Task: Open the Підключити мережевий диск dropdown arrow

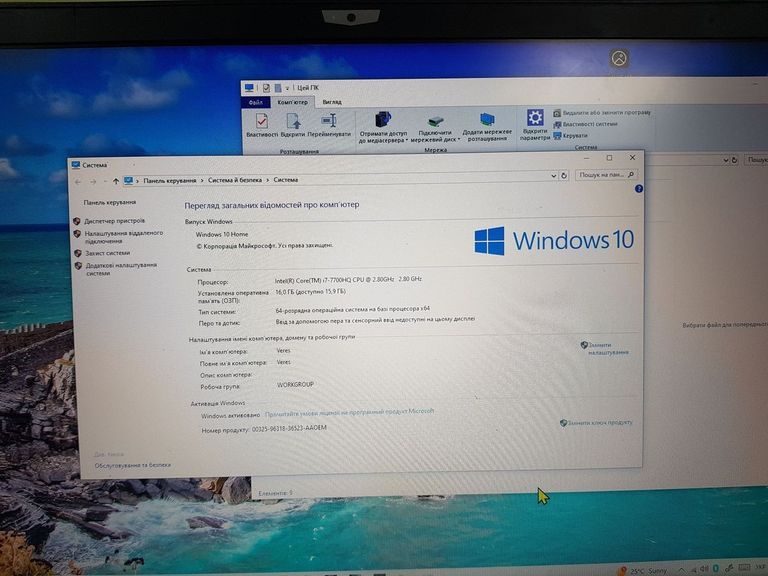Action: pos(458,140)
